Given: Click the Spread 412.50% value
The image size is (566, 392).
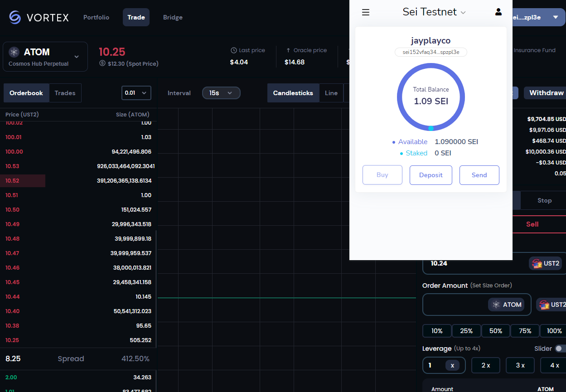Looking at the screenshot, I should 135,359.
